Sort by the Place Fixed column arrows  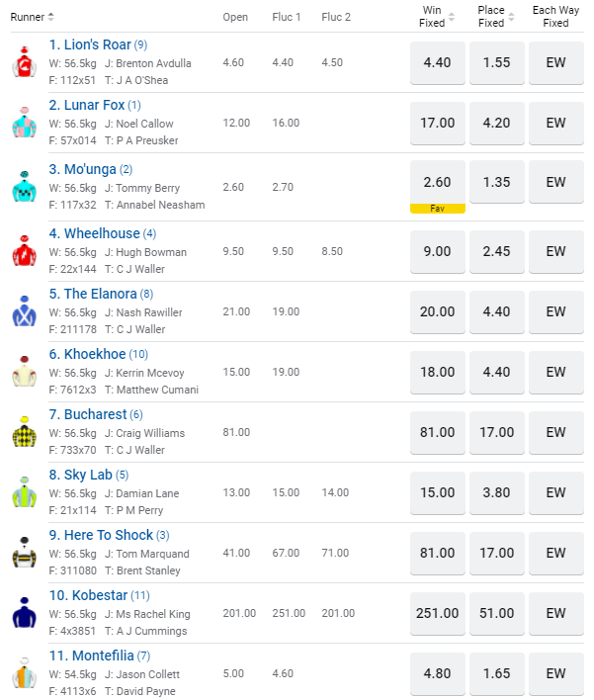click(510, 17)
